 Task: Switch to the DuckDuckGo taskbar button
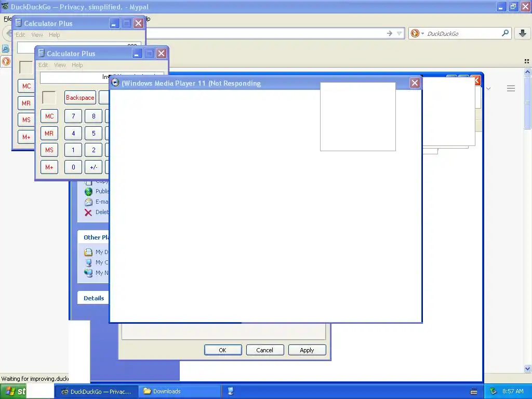tap(96, 391)
